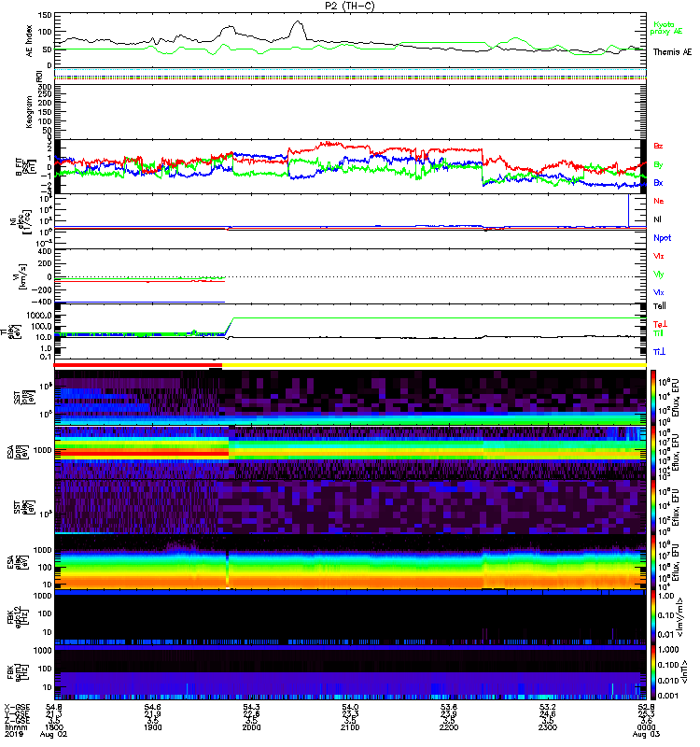Click the "54.0" X-position value
The width and height of the screenshot is (700, 747).
pos(350,707)
